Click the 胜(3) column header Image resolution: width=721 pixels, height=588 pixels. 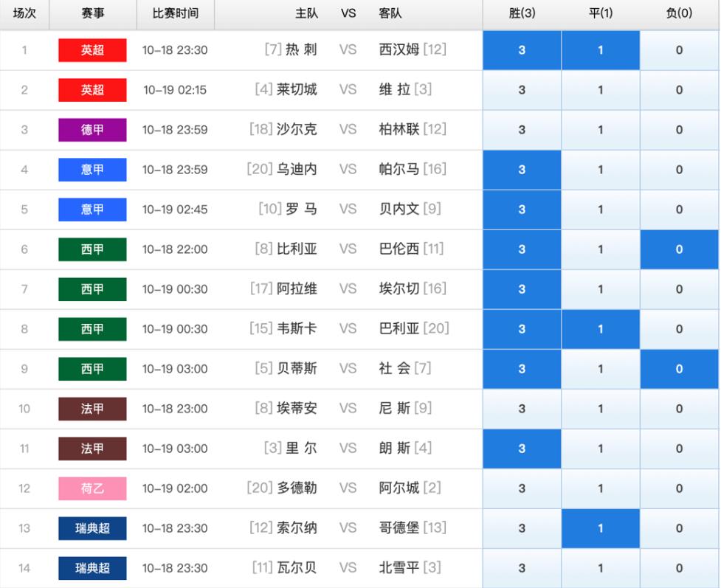522,13
